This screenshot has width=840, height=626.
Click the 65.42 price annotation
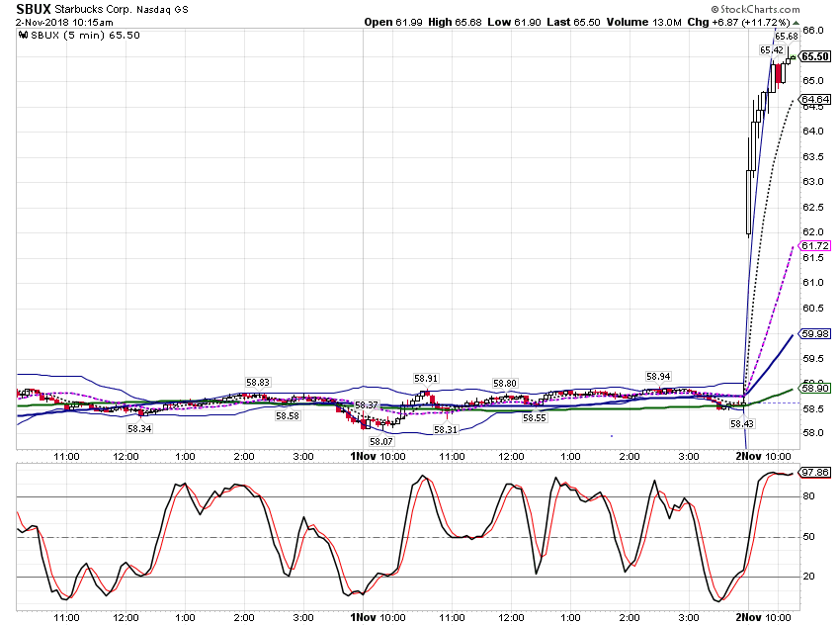coord(772,50)
